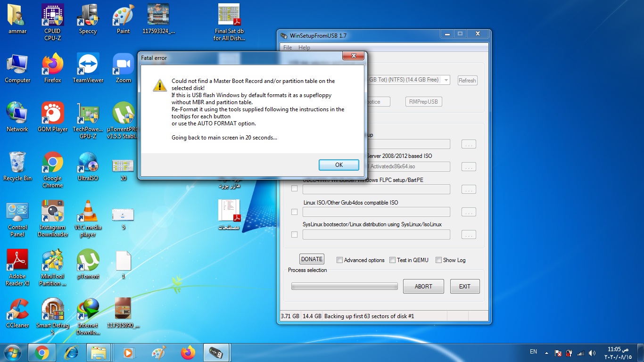Show hidden system tray icons
This screenshot has width=644, height=362.
pos(546,352)
